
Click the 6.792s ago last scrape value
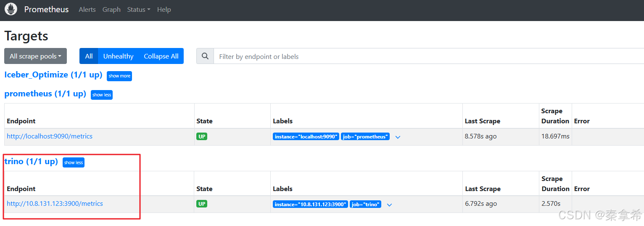point(481,204)
